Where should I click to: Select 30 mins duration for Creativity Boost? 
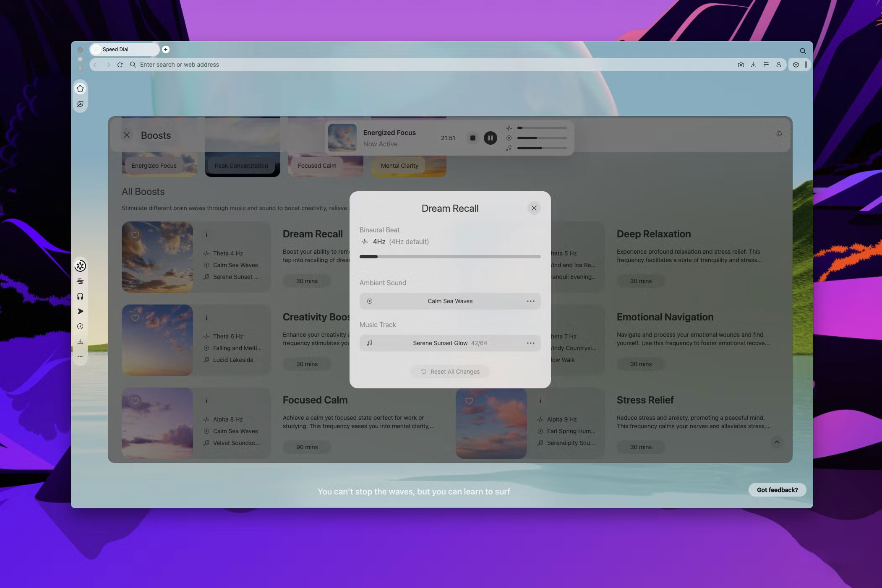[x=307, y=364]
